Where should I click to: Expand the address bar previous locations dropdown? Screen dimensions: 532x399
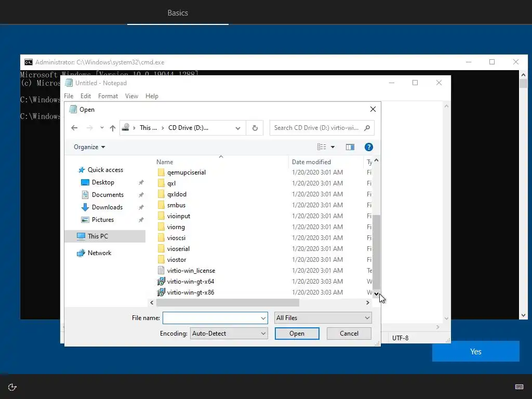(x=238, y=128)
